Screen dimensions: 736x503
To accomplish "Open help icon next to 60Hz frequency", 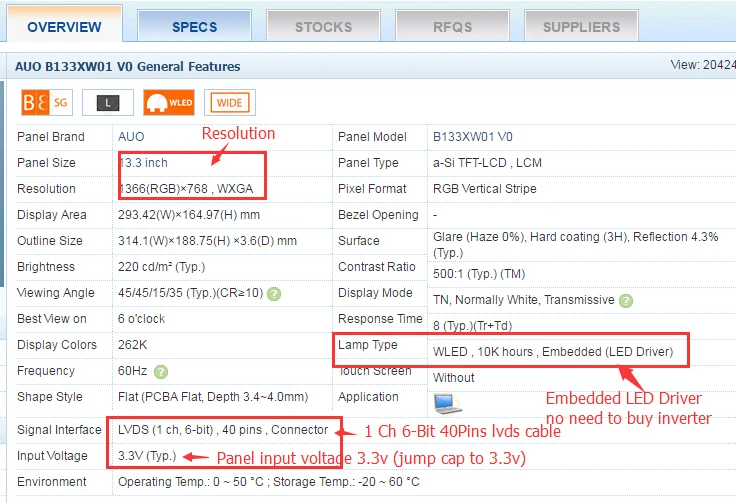I will (x=161, y=372).
